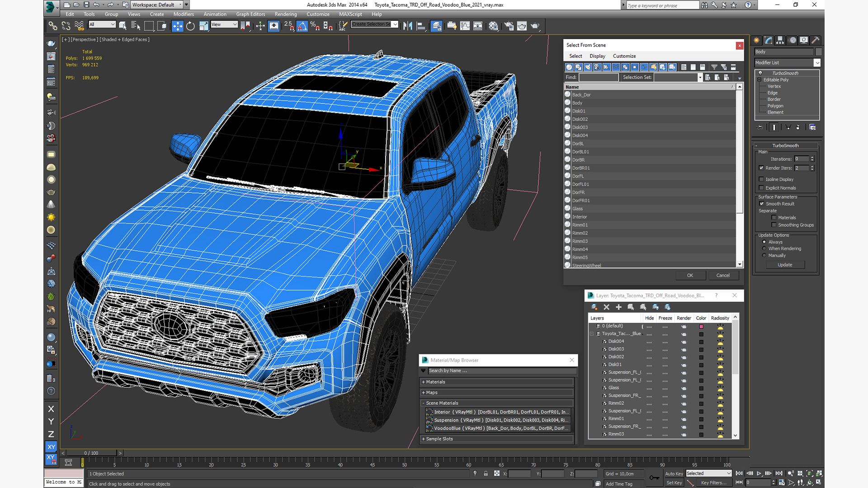Click the Key Mode toggle key icon

click(654, 478)
